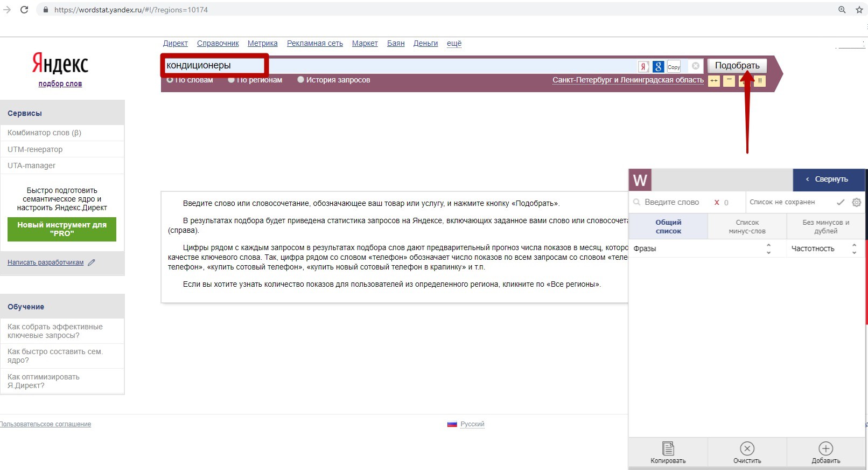
Task: Open Написать разработчикам link
Action: 46,262
